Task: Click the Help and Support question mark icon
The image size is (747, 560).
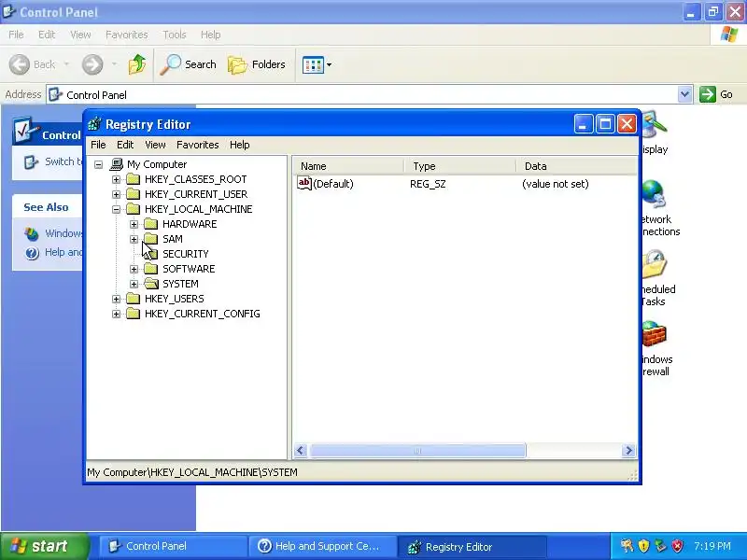Action: (33, 253)
